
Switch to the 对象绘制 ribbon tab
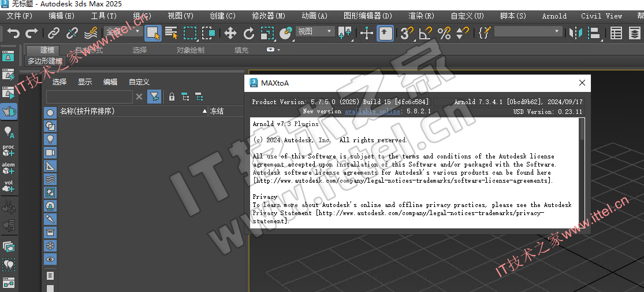pos(190,50)
